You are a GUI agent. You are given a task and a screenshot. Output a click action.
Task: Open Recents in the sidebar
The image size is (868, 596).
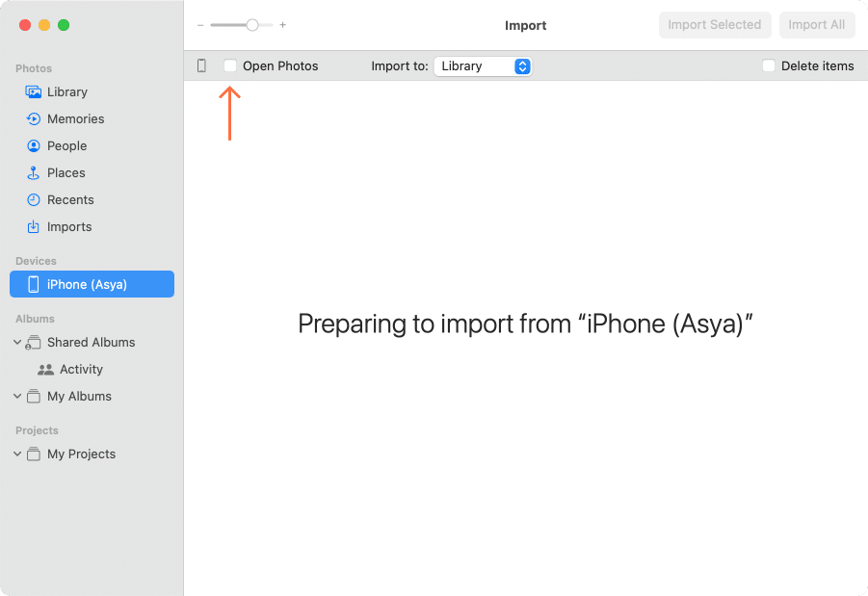click(71, 199)
